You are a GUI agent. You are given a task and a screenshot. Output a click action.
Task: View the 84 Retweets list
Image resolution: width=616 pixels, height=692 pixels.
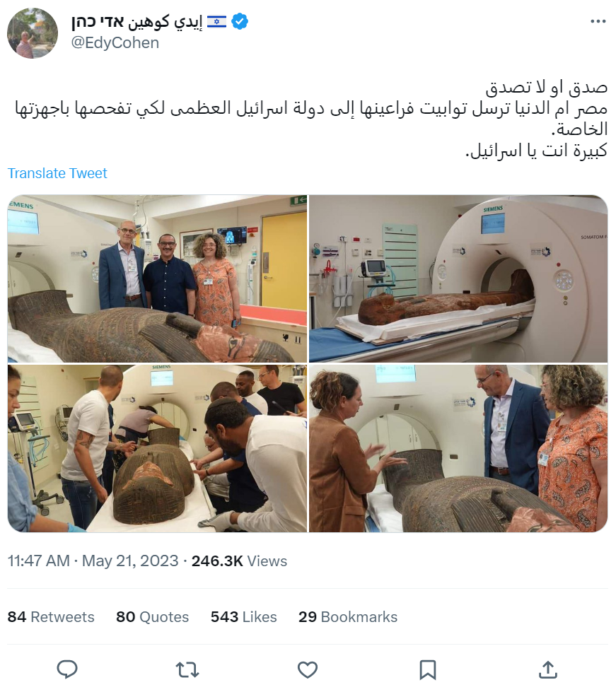(51, 616)
